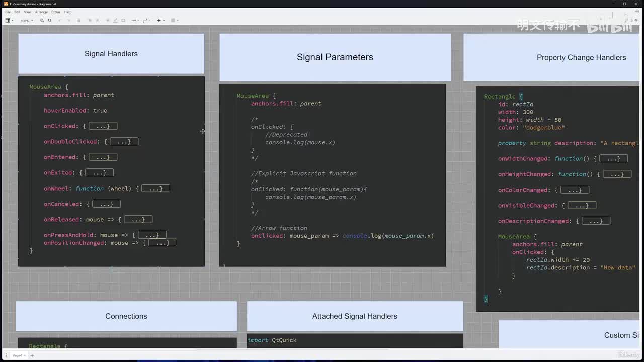
Task: Click the To Front icon
Action: [90, 21]
